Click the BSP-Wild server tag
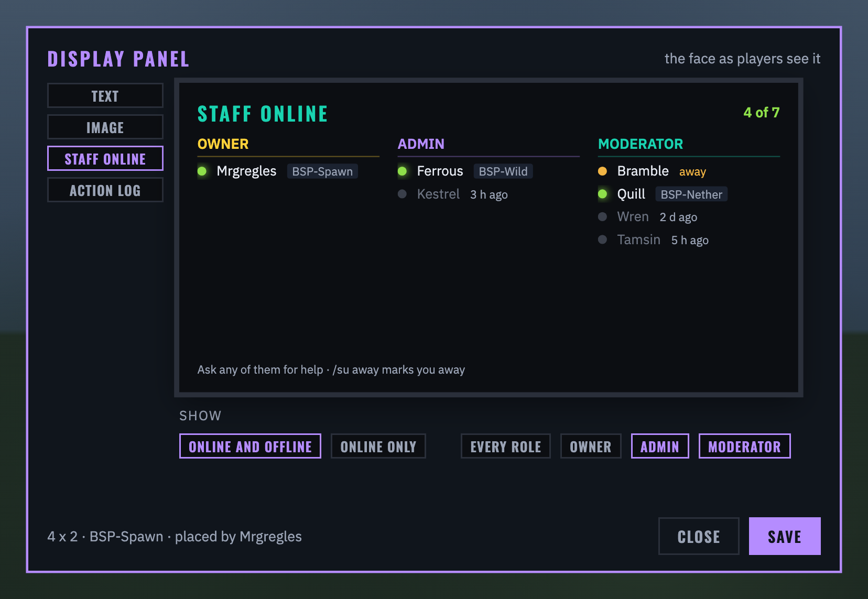868x599 pixels. [x=503, y=171]
